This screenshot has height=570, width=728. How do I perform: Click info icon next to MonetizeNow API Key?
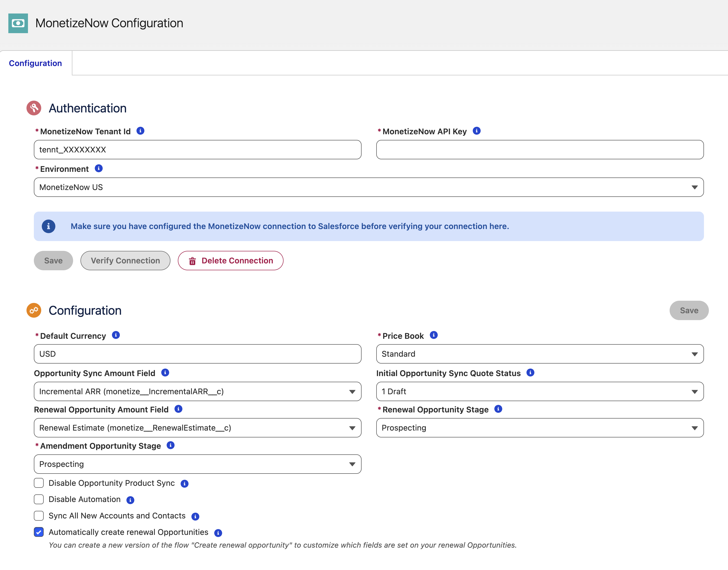(477, 131)
